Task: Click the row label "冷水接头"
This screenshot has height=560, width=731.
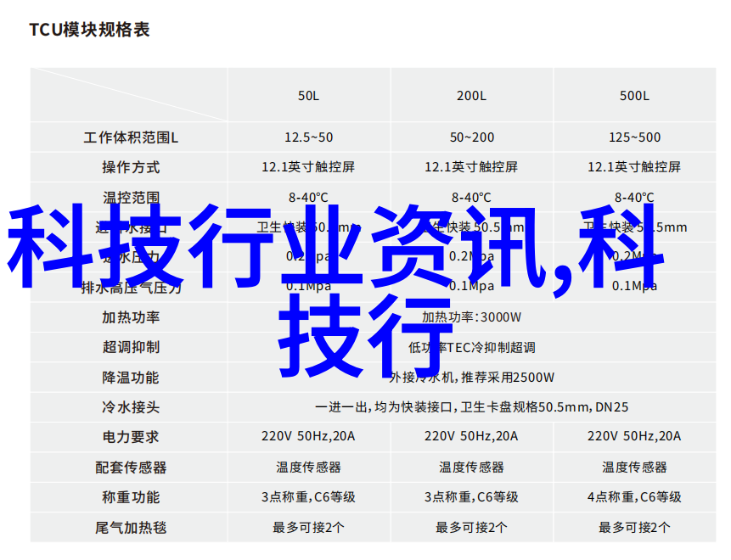Action: coord(131,407)
